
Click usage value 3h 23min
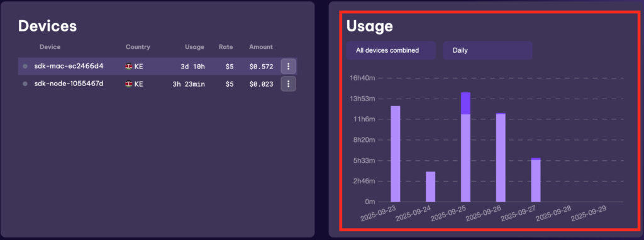189,84
